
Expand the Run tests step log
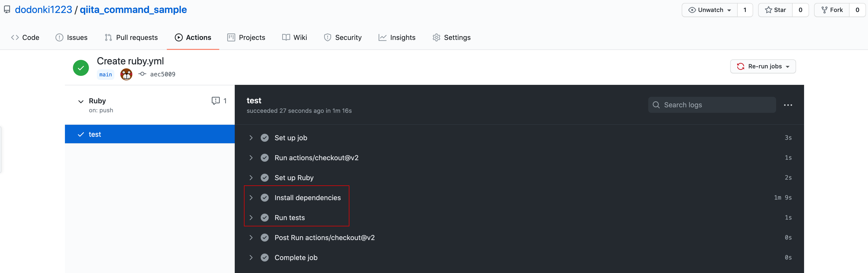pos(289,217)
